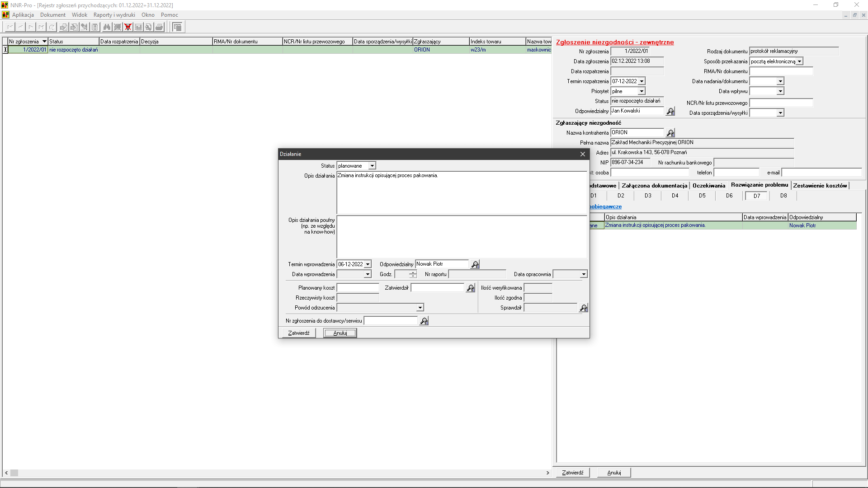This screenshot has width=868, height=488.
Task: Open the Raporty i wydruki menu
Action: click(114, 15)
